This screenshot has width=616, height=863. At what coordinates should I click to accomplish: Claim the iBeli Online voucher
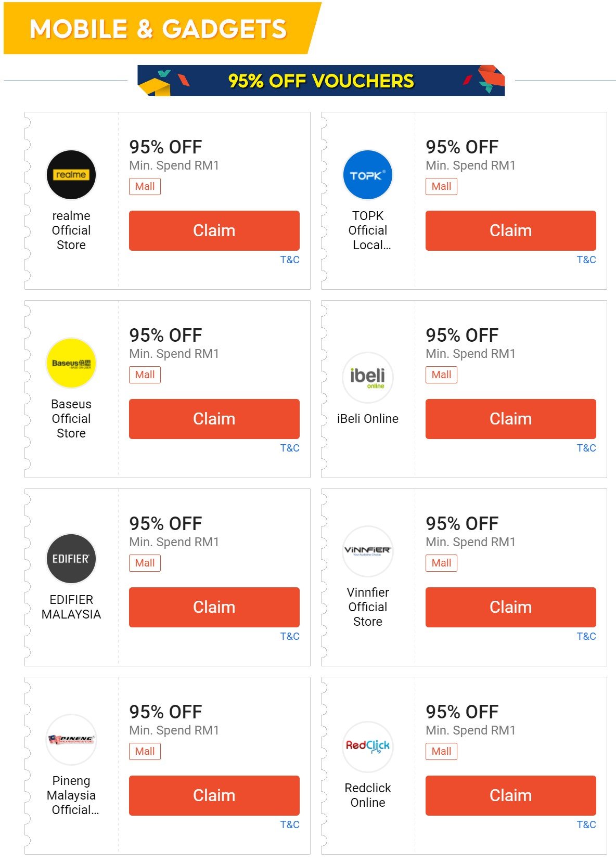pos(510,419)
